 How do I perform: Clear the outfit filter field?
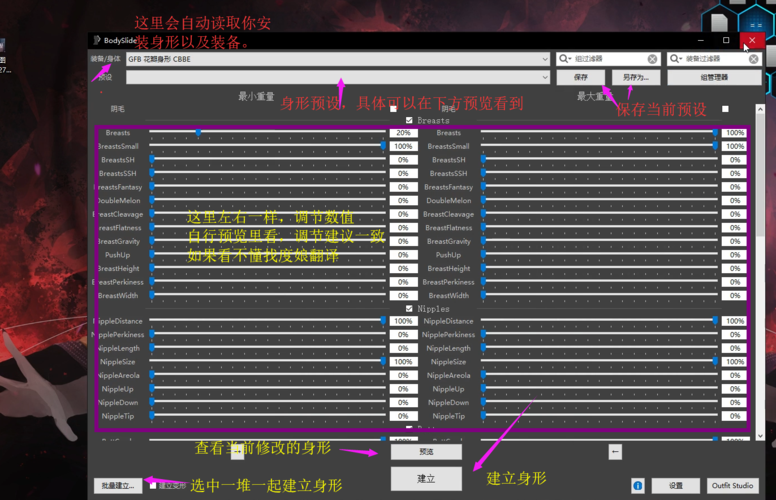point(755,59)
